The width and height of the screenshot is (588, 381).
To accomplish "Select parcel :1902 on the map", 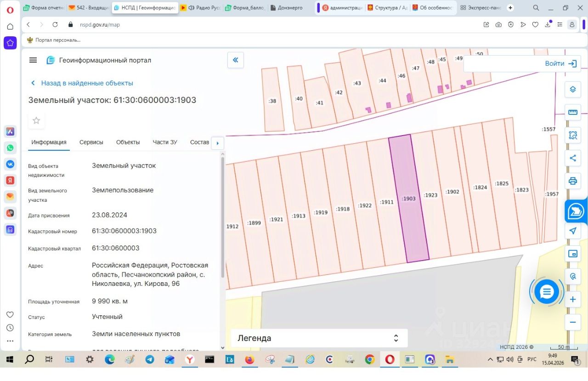I will click(452, 192).
